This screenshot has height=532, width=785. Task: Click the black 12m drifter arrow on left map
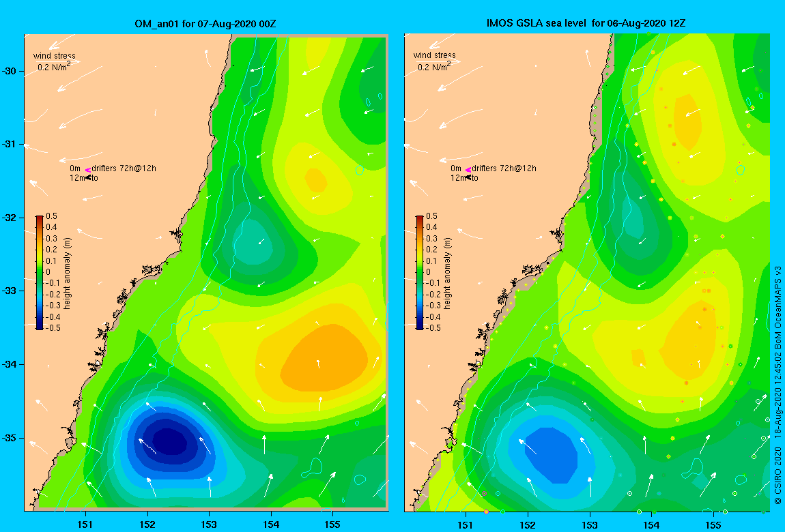pos(88,177)
